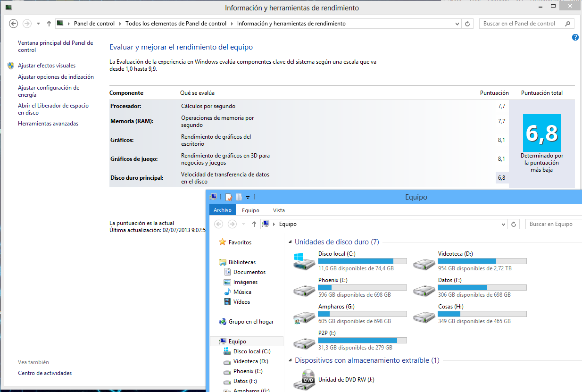
Task: Open the Control Panel address bar history dropdown
Action: click(x=457, y=24)
